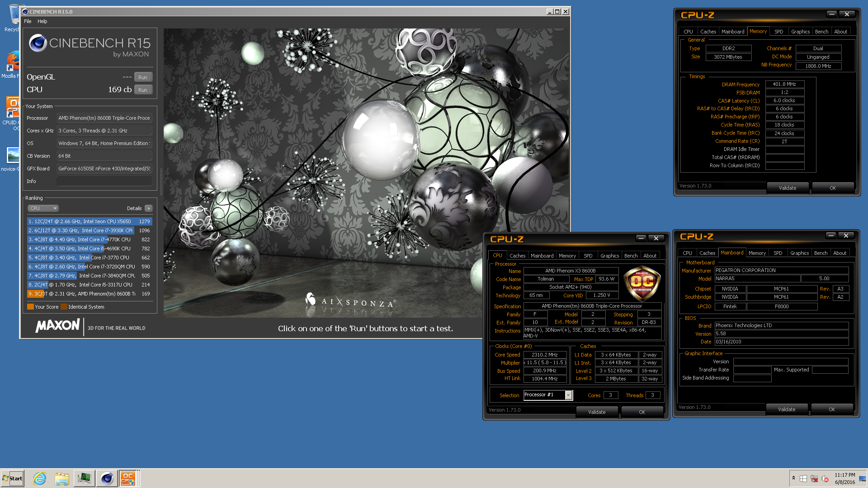Open Caches tab in CPU-Z Memory window

(708, 32)
